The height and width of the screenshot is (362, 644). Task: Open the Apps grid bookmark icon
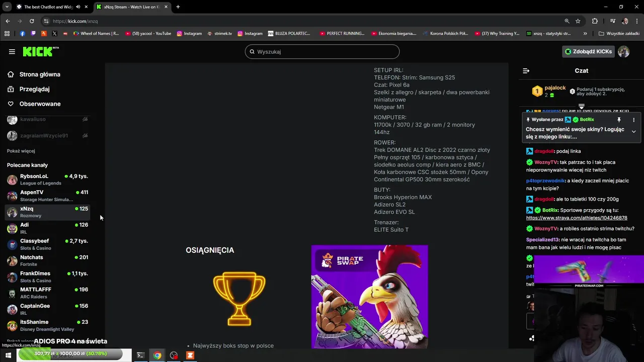click(7, 34)
